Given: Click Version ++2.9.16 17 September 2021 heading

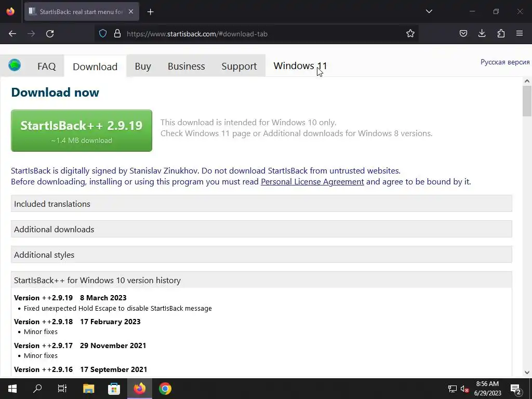Looking at the screenshot, I should point(81,369).
